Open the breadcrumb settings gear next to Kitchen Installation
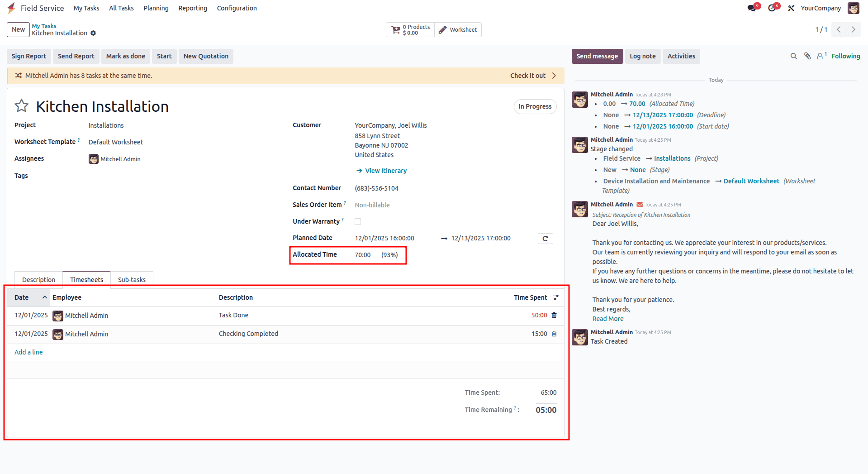 pos(94,33)
